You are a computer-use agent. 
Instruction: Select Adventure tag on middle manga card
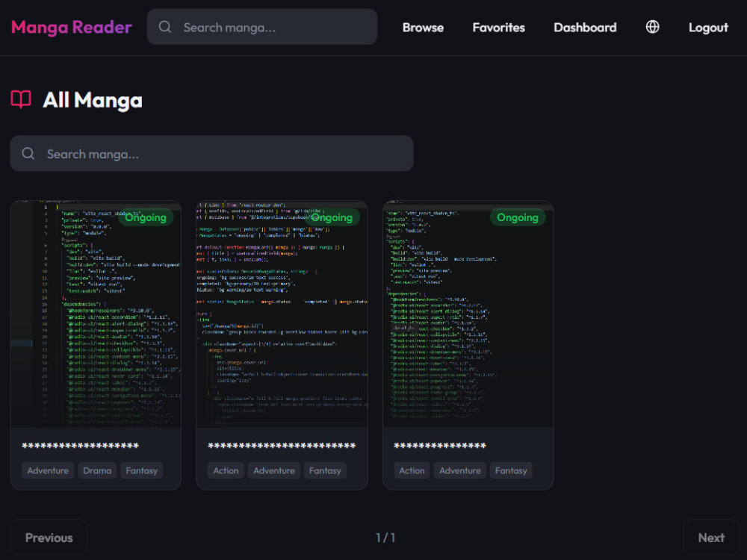click(274, 470)
